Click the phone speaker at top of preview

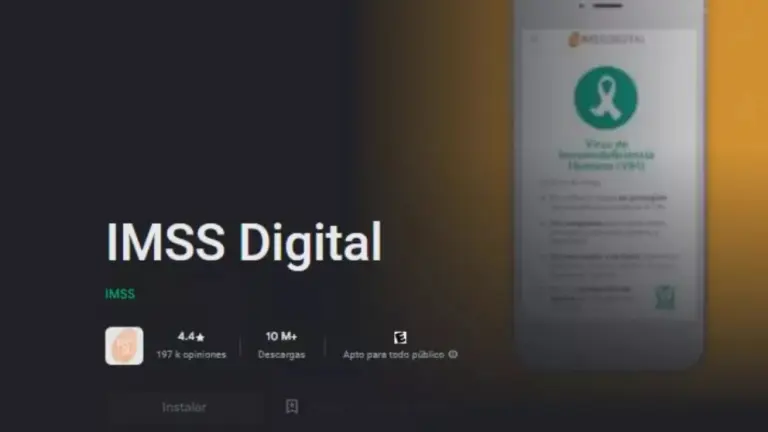point(607,6)
